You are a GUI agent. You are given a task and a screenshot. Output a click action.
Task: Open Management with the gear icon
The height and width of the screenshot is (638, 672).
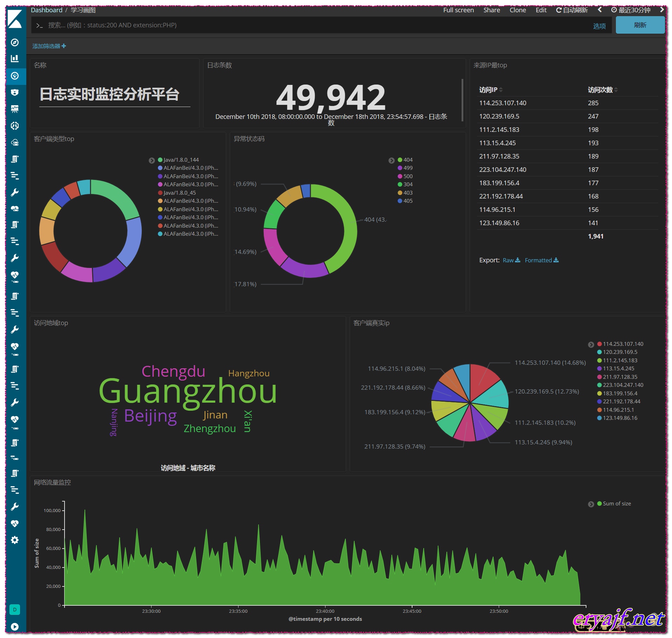[x=15, y=540]
